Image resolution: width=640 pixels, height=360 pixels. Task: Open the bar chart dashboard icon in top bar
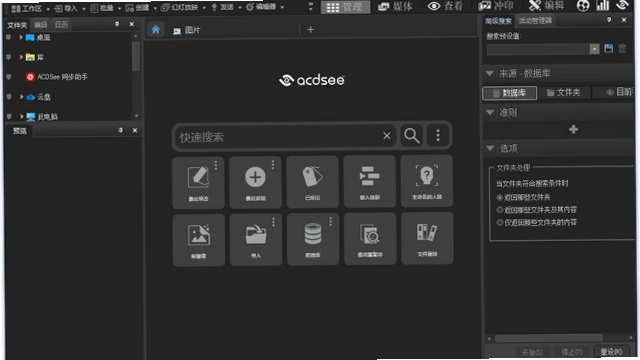point(602,6)
